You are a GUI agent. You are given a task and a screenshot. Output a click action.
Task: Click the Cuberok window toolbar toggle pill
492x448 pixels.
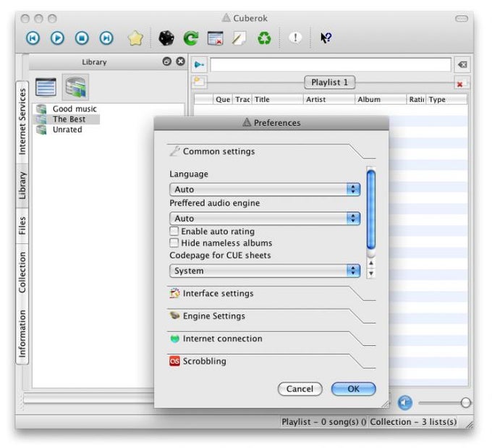(x=462, y=19)
